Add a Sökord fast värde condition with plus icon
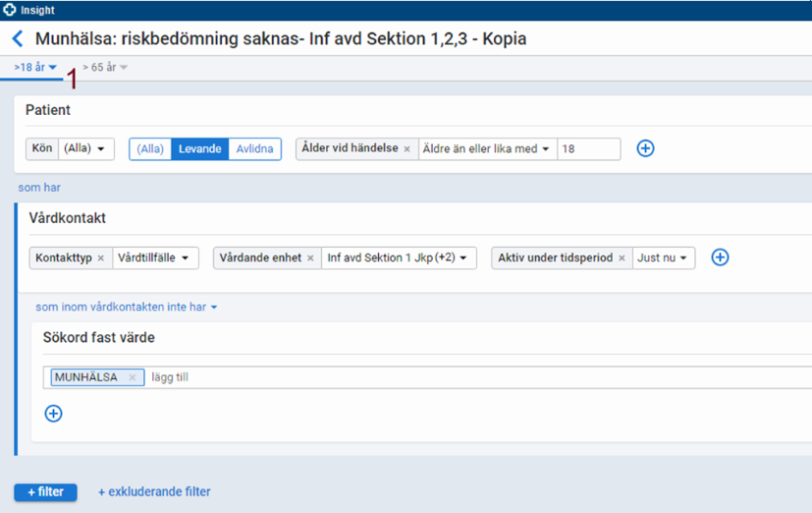This screenshot has height=513, width=812. click(x=53, y=413)
